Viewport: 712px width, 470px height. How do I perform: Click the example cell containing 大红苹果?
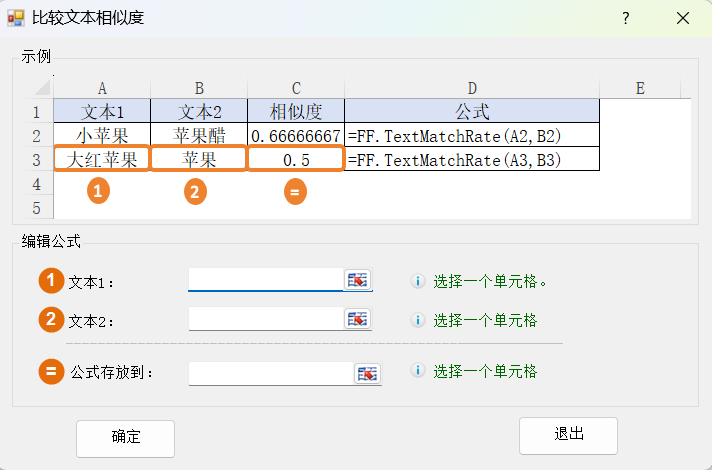[x=102, y=159]
